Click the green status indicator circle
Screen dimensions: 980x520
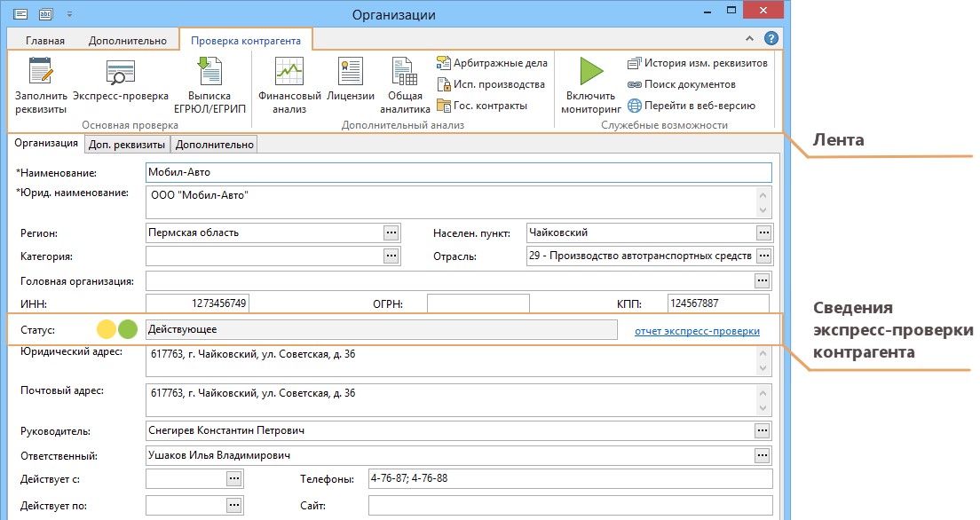click(x=128, y=328)
